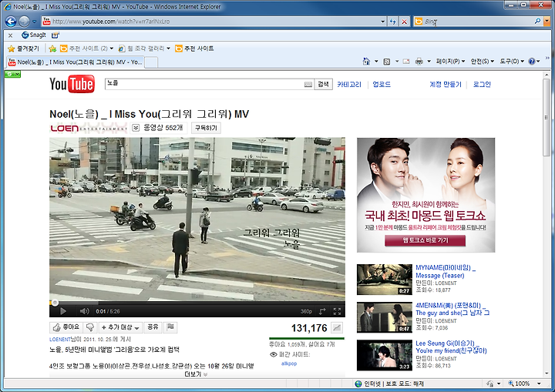Click the Bing search magnifier icon
This screenshot has width=555, height=392.
538,22
